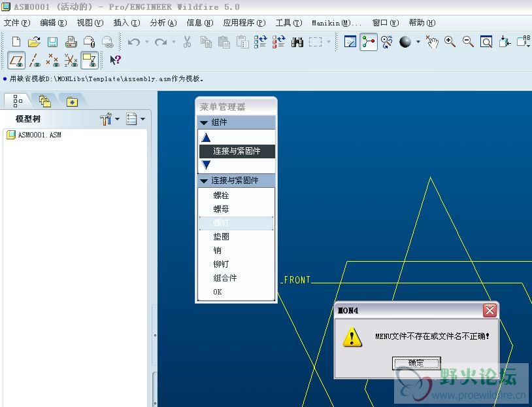Click the context-sensitive help pointer icon
The height and width of the screenshot is (407, 532).
(116, 60)
